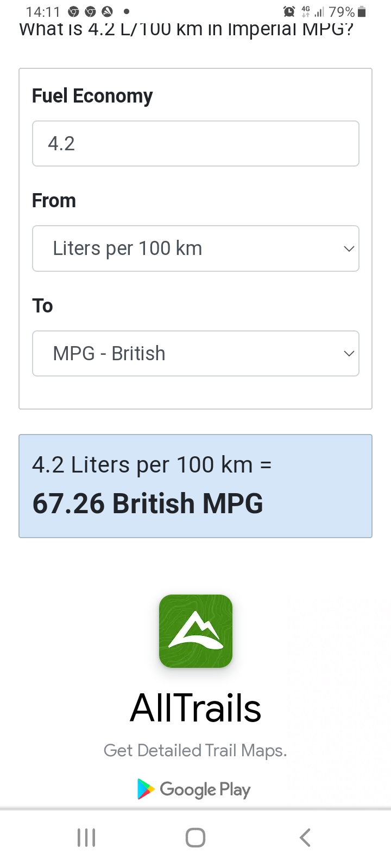Click the chevron arrow on the To selector
The height and width of the screenshot is (868, 391).
pos(349,353)
